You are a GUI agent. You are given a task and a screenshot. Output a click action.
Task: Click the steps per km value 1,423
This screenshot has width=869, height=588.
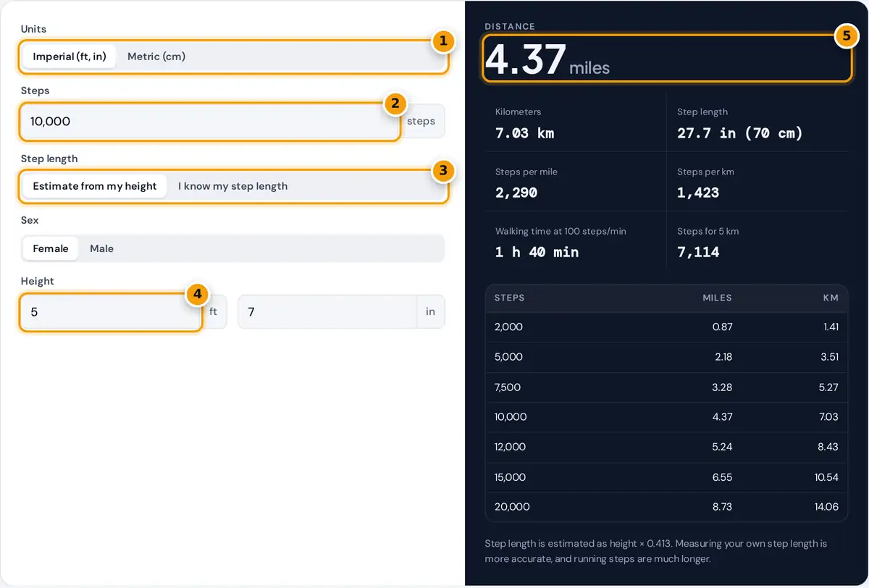click(698, 193)
